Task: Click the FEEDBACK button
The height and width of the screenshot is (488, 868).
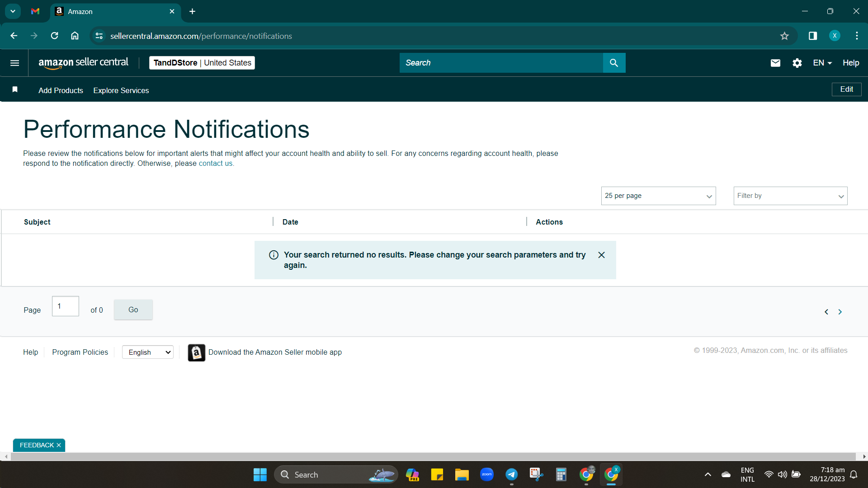Action: click(x=37, y=445)
